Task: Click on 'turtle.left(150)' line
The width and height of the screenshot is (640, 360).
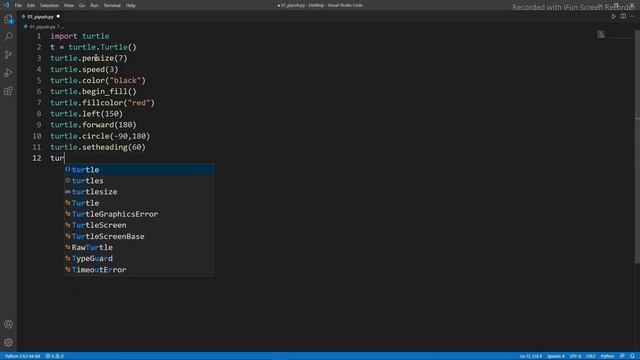Action: 87,113
